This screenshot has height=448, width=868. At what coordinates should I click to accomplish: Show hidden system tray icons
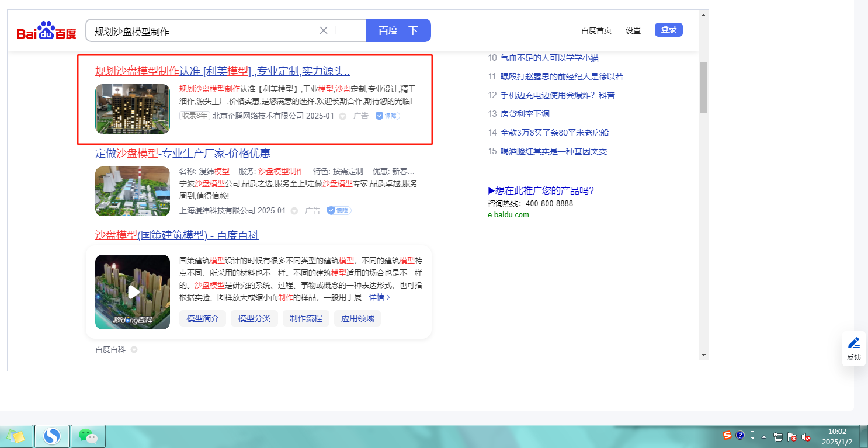(763, 436)
